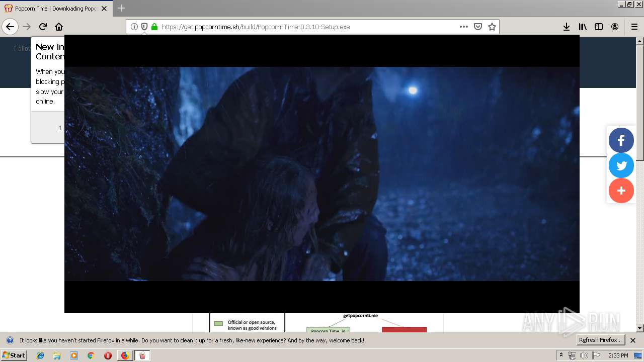The height and width of the screenshot is (362, 644).
Task: Open the Firefox hamburger menu
Action: click(x=634, y=27)
